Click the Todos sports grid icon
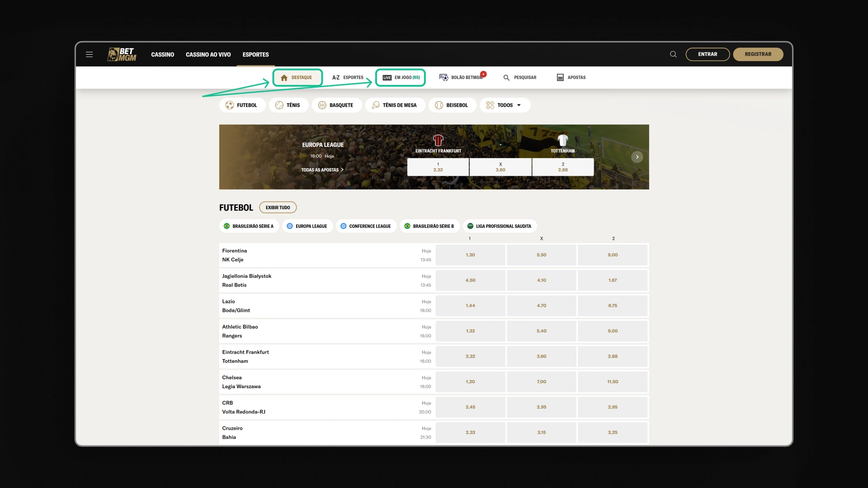Screen dimensions: 868x488 coord(490,105)
